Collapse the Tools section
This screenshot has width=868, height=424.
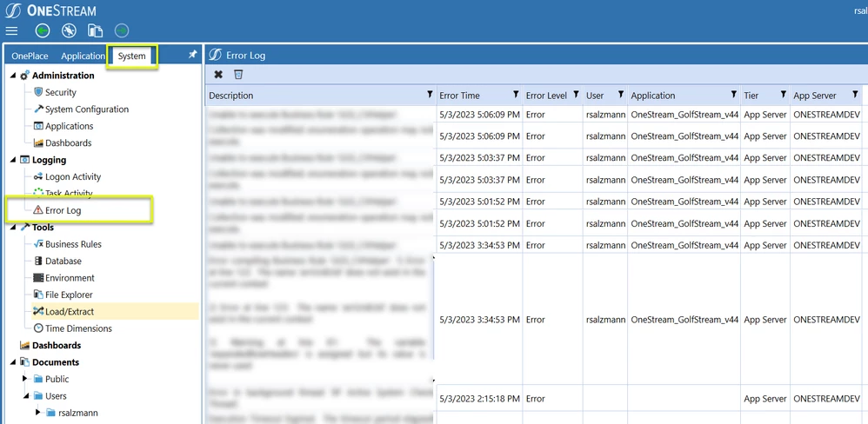(x=13, y=227)
